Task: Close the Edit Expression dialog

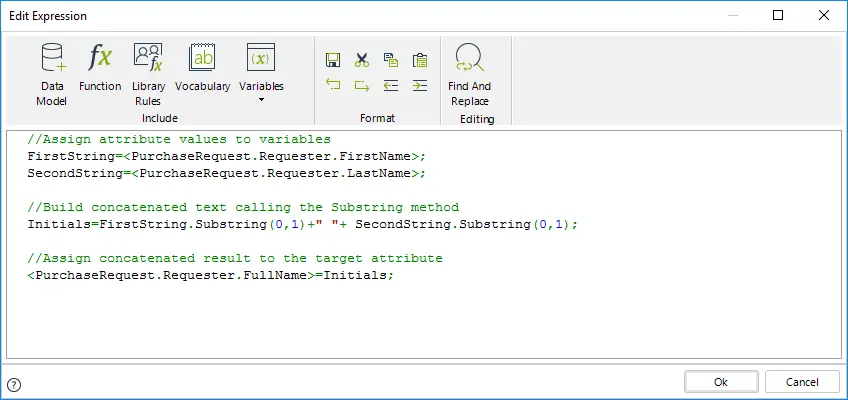Action: point(824,16)
